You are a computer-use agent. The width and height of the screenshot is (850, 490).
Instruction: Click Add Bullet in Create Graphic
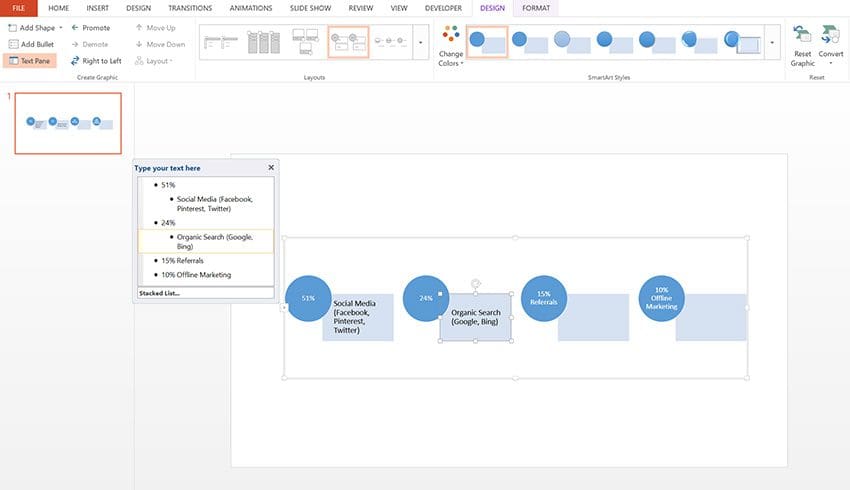33,44
